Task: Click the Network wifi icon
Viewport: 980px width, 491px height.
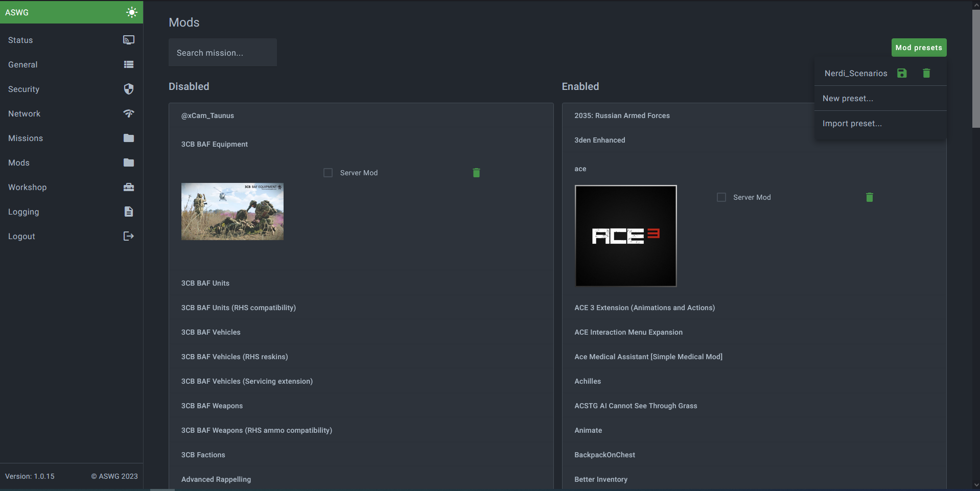Action: pos(129,113)
